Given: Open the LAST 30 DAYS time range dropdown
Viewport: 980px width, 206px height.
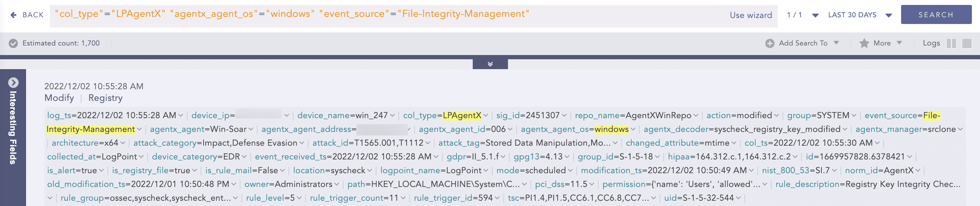Looking at the screenshot, I should click(888, 15).
